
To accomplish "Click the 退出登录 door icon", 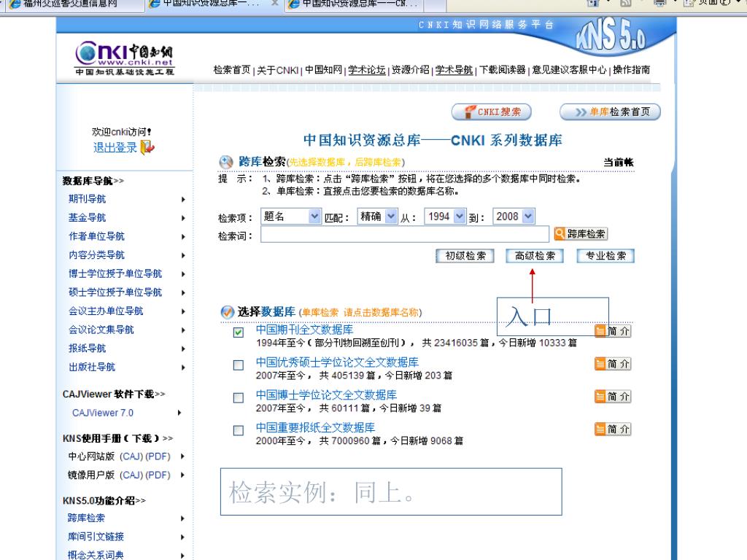I will click(x=147, y=147).
